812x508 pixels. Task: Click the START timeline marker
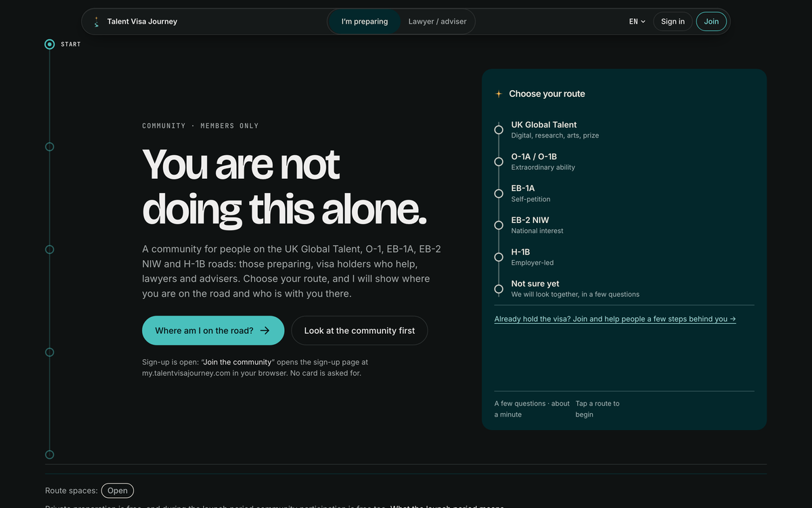click(49, 44)
